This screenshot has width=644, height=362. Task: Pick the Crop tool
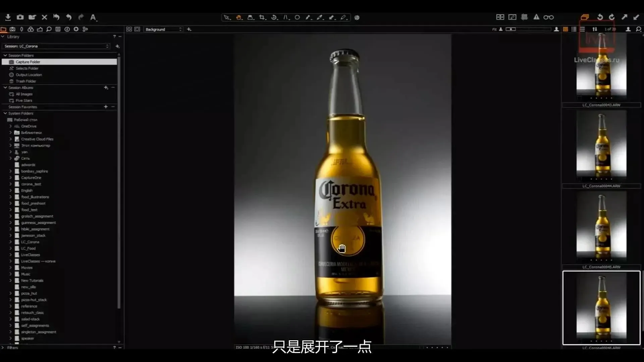pyautogui.click(x=262, y=17)
